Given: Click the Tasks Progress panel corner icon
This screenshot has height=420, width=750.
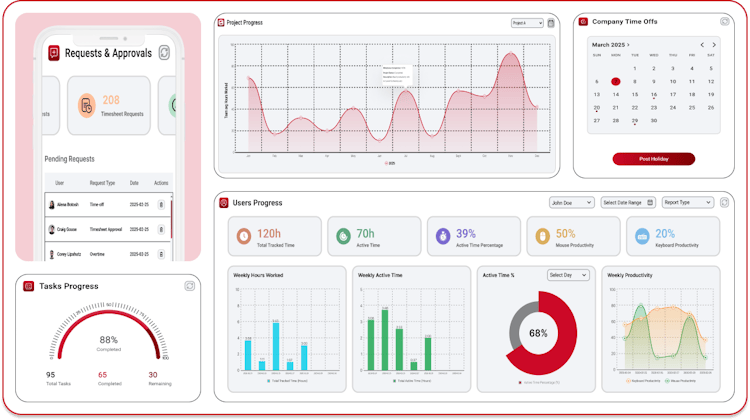Looking at the screenshot, I should point(189,286).
